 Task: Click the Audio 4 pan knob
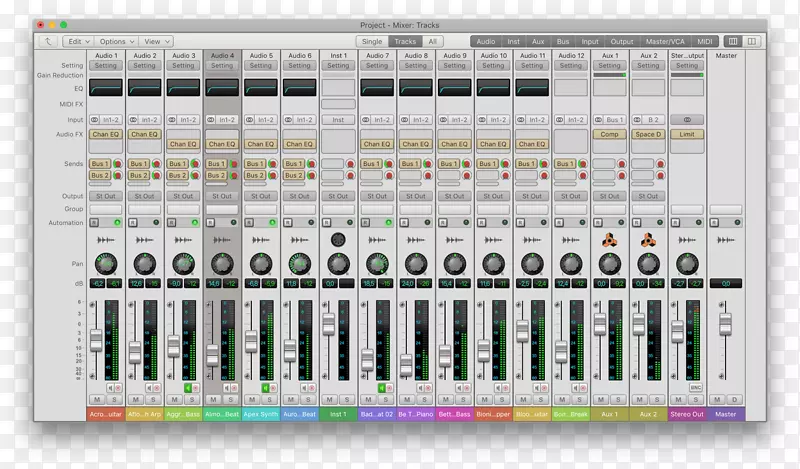coord(221,264)
